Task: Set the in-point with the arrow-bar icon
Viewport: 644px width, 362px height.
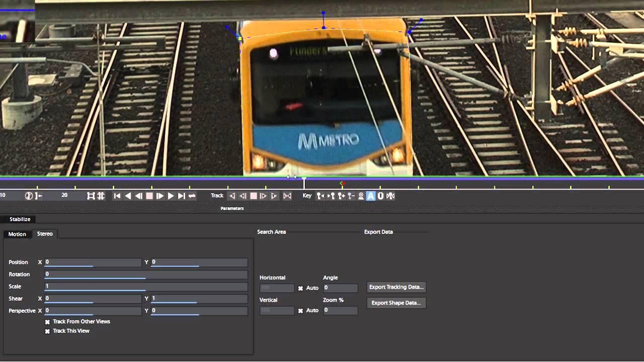Action: [38, 196]
